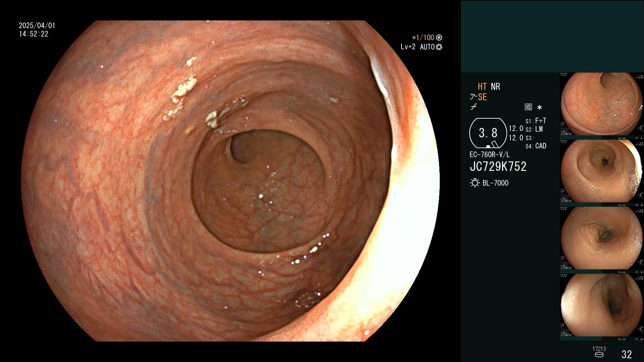The height and width of the screenshot is (362, 644).
Task: Click the BL-7000 light source label
Action: click(495, 183)
